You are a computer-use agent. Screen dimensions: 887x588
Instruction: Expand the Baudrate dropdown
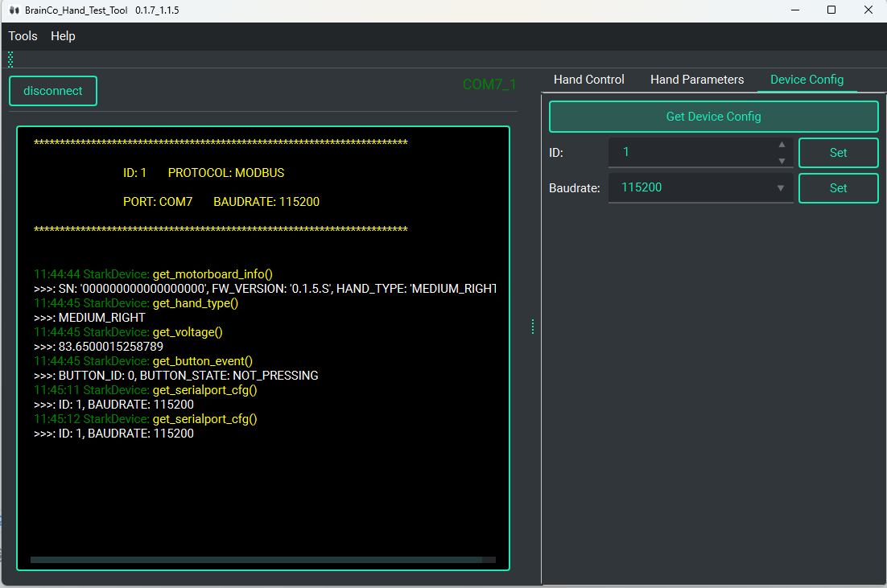click(x=780, y=188)
